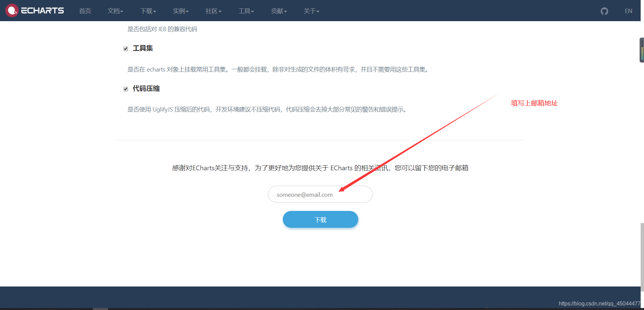Image resolution: width=644 pixels, height=310 pixels.
Task: Switch language with EN link
Action: tap(628, 11)
